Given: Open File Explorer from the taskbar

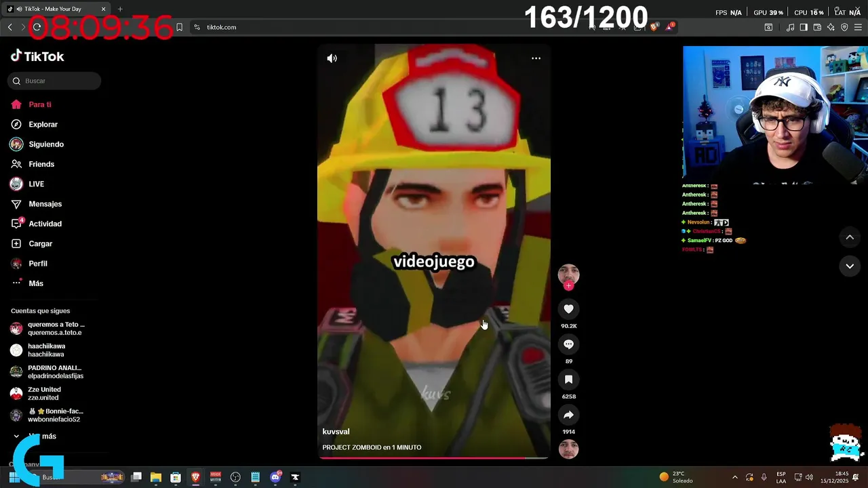Looking at the screenshot, I should click(x=155, y=477).
